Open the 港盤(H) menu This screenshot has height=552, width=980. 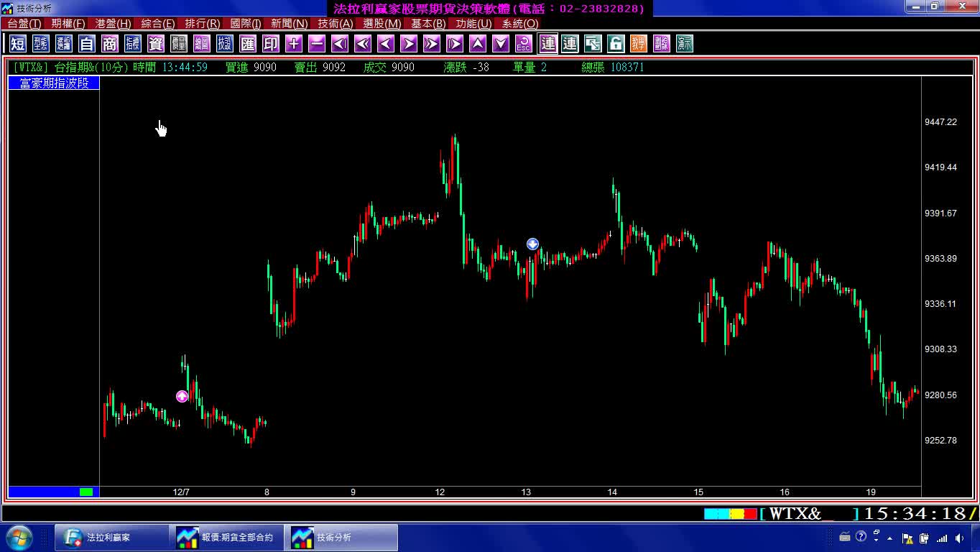[114, 24]
